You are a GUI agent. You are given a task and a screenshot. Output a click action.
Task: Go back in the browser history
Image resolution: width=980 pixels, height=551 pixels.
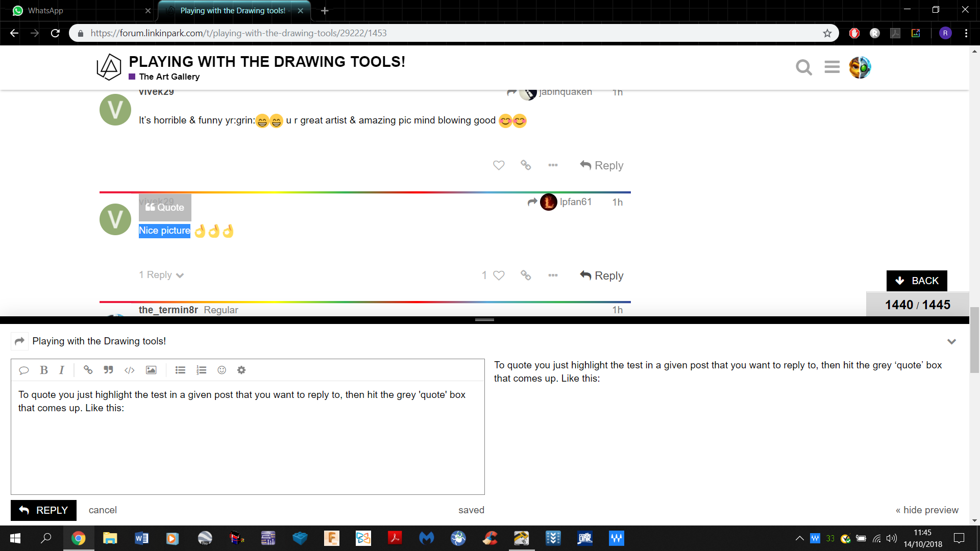pyautogui.click(x=14, y=33)
